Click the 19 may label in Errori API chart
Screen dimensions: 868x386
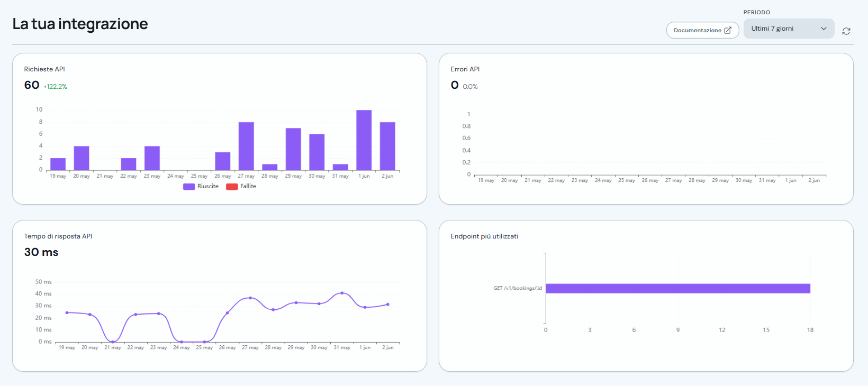tap(486, 180)
